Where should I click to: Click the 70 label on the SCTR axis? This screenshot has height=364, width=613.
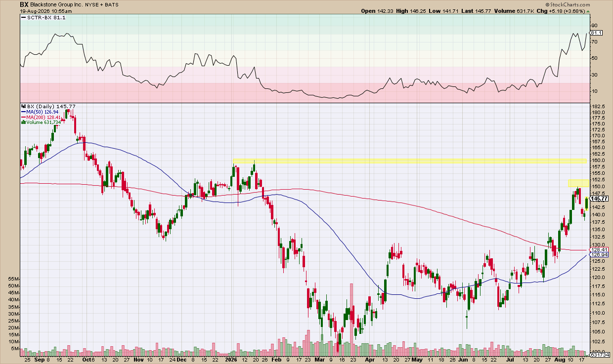click(595, 42)
